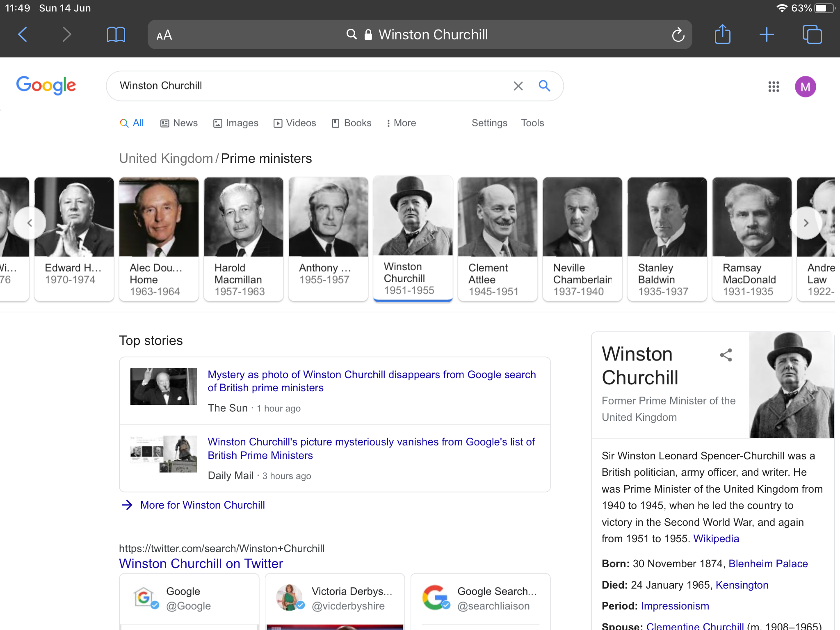840x630 pixels.
Task: Open the Safari share sheet icon
Action: click(722, 34)
